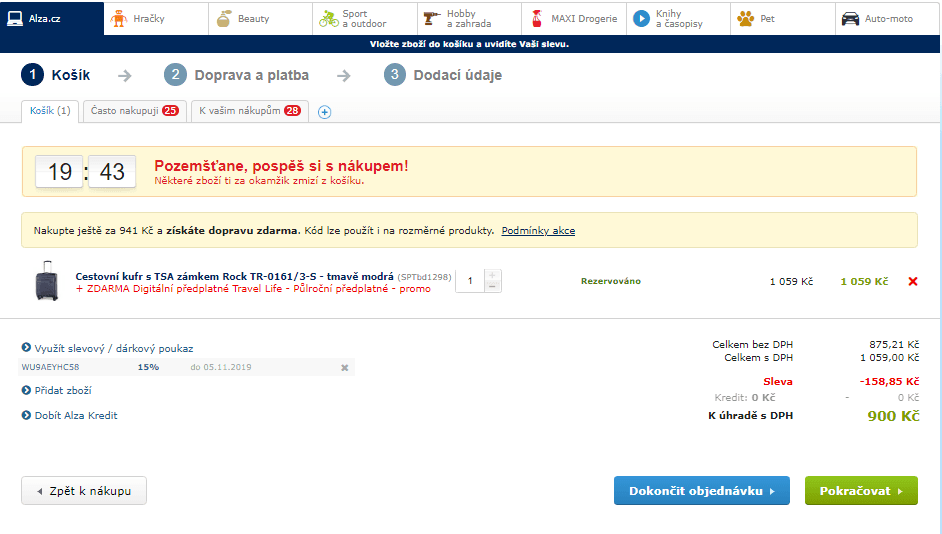The height and width of the screenshot is (534, 942).
Task: Select the Sport a outdoor bicycle icon
Action: click(x=328, y=18)
